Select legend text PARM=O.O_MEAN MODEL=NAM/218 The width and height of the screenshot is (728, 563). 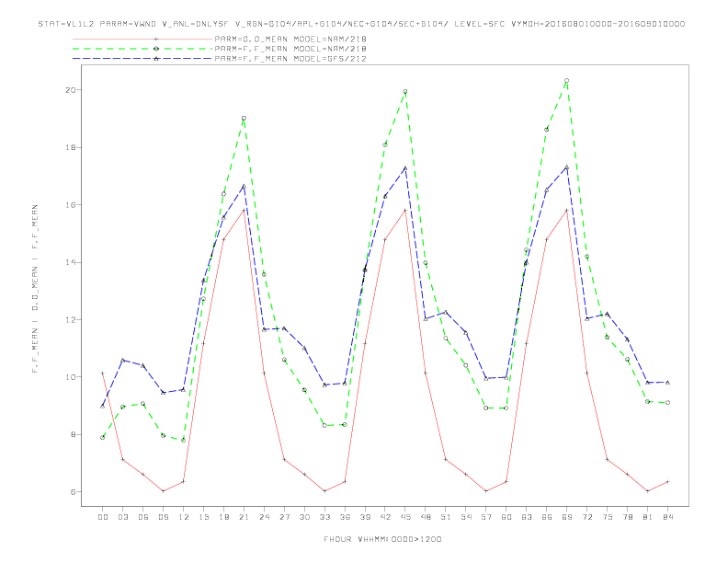click(x=290, y=40)
